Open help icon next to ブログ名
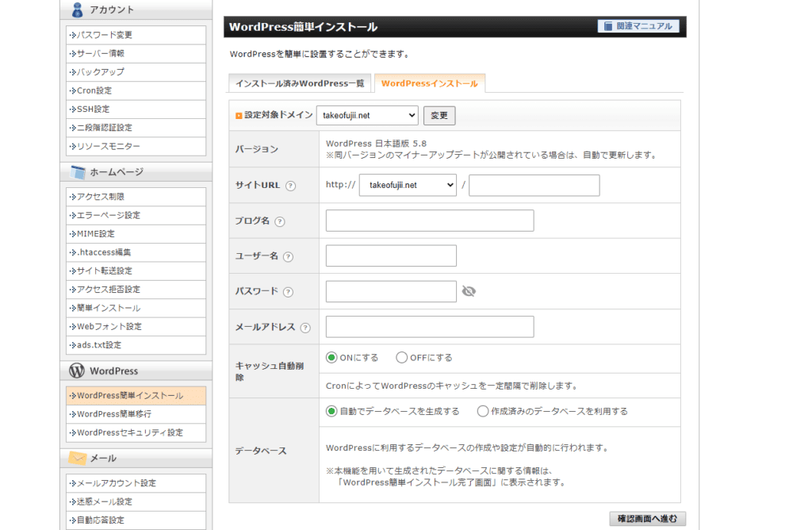The height and width of the screenshot is (530, 812). point(280,221)
